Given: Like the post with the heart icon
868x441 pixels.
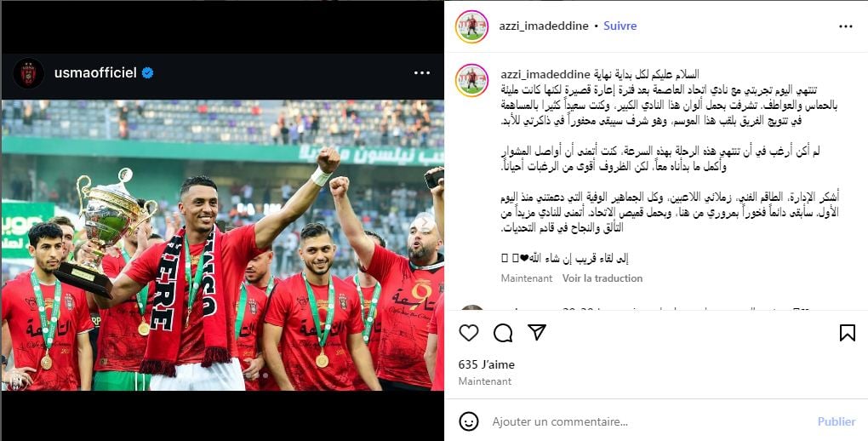Looking at the screenshot, I should (x=469, y=332).
